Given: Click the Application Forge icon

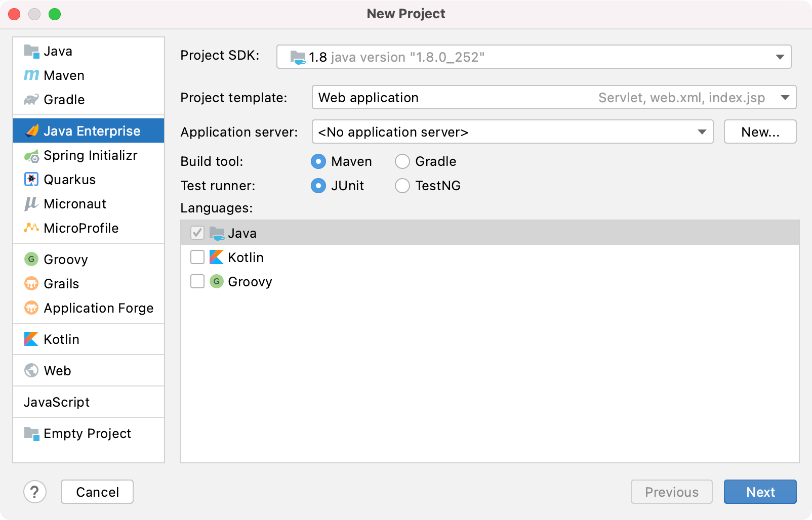Looking at the screenshot, I should point(31,308).
